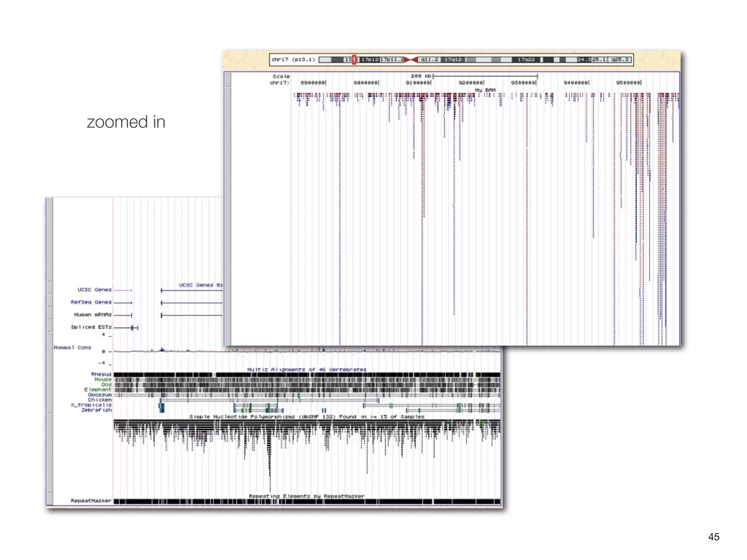The width and height of the screenshot is (747, 560).
Task: Expand Repeating Elements by RepeatMasker track title
Action: tap(306, 496)
